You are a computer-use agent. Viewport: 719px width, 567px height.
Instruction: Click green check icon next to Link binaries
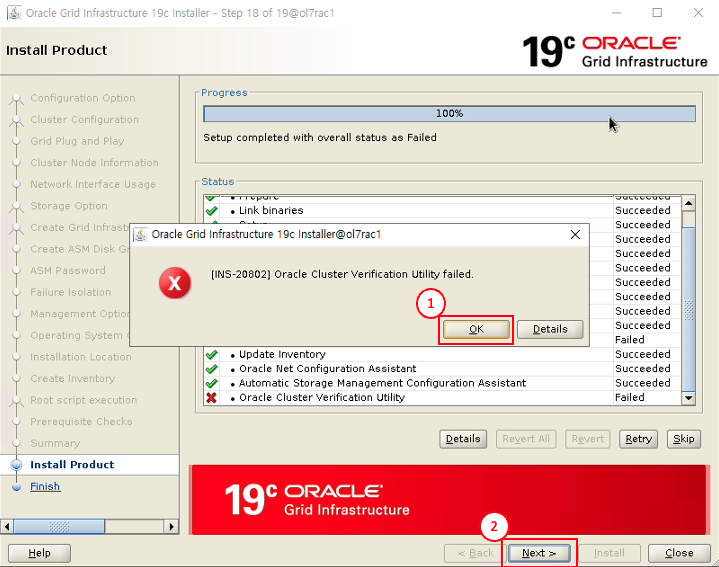(x=211, y=211)
